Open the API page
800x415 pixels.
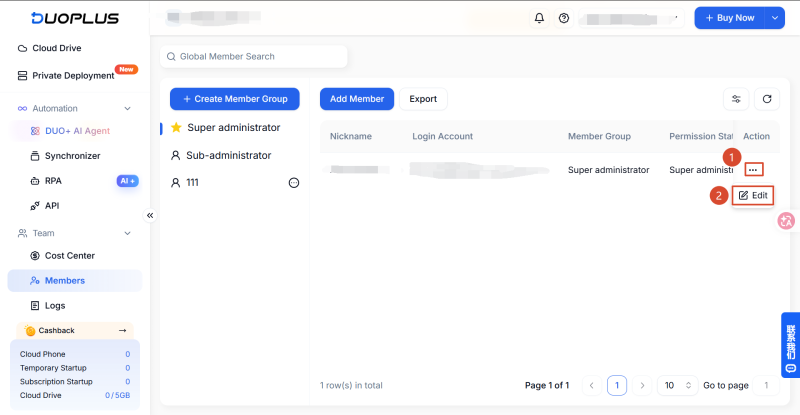45,206
